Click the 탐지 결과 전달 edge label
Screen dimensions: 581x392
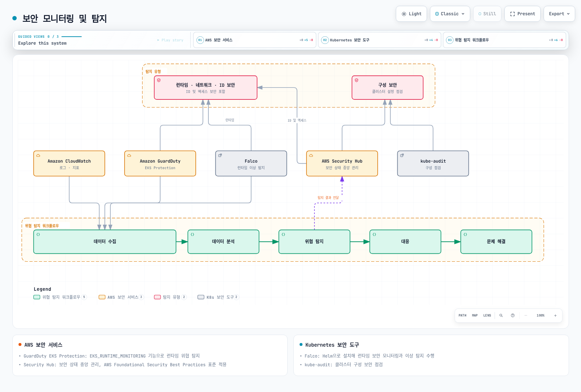click(328, 198)
